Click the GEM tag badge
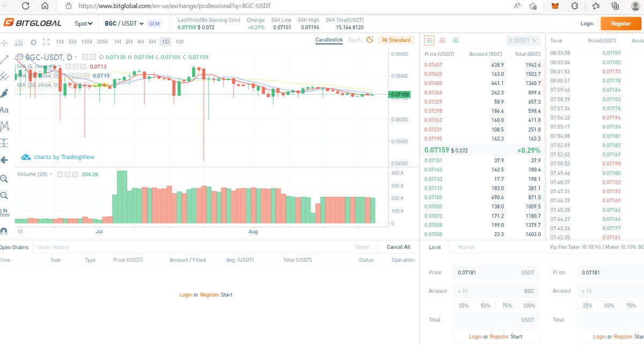644x345 pixels. [x=154, y=24]
